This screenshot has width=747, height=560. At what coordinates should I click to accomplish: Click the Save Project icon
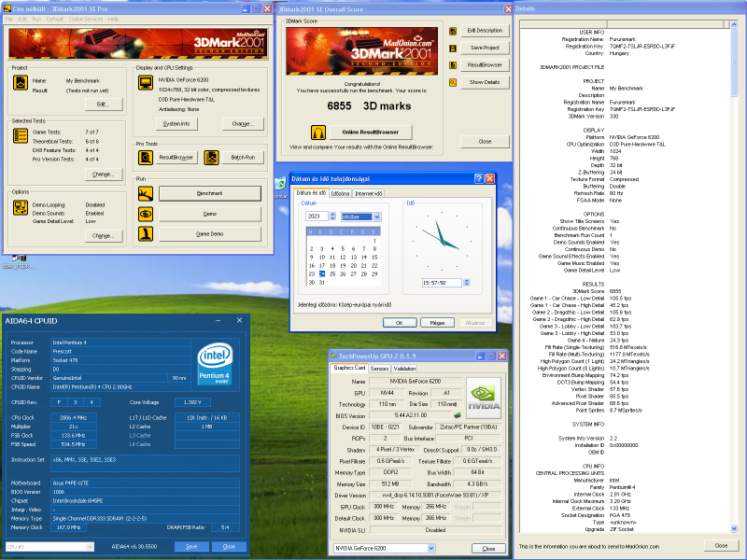pyautogui.click(x=453, y=49)
